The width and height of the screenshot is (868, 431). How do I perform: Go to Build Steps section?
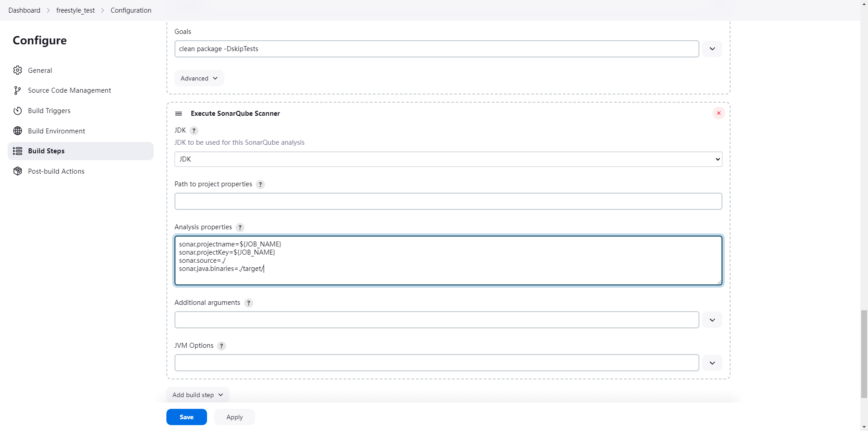click(46, 151)
